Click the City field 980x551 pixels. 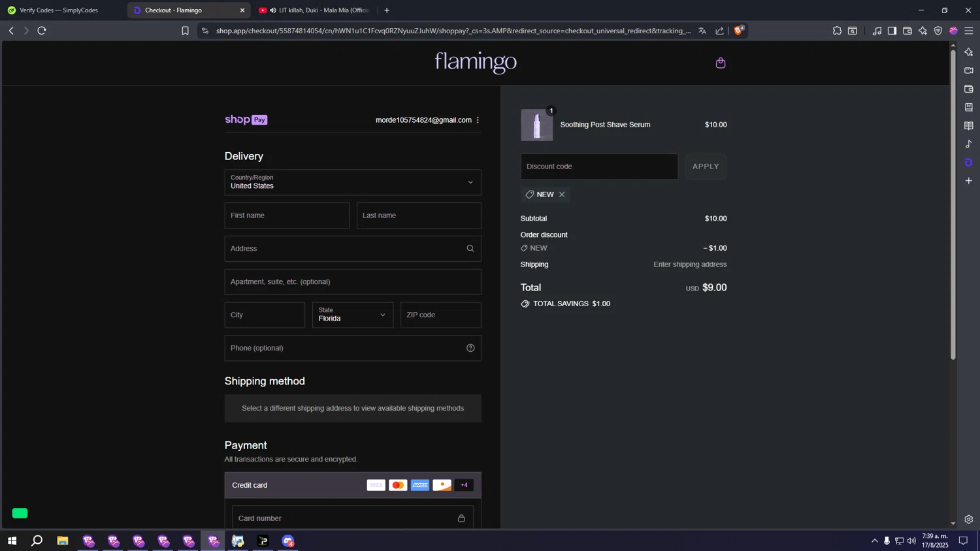point(265,315)
